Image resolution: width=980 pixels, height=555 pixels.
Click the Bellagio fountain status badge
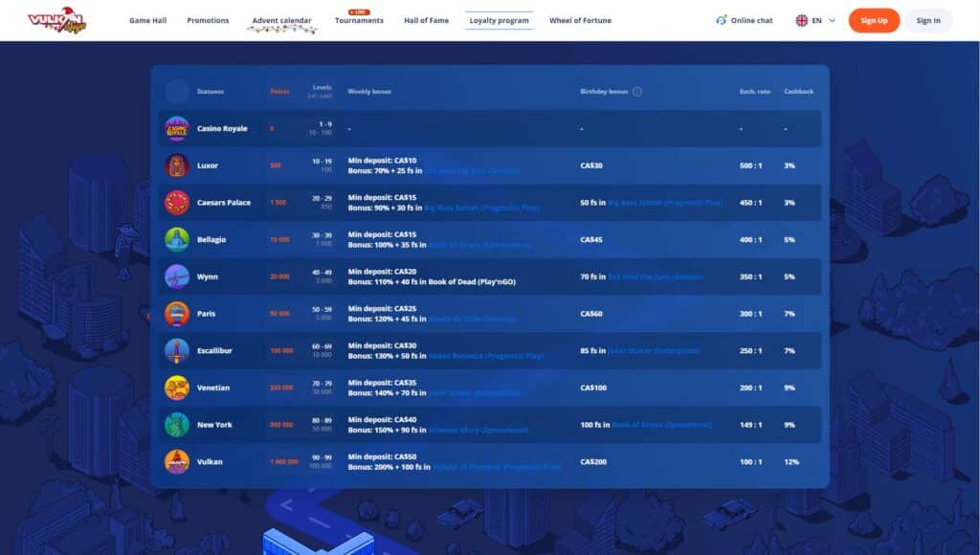point(177,239)
